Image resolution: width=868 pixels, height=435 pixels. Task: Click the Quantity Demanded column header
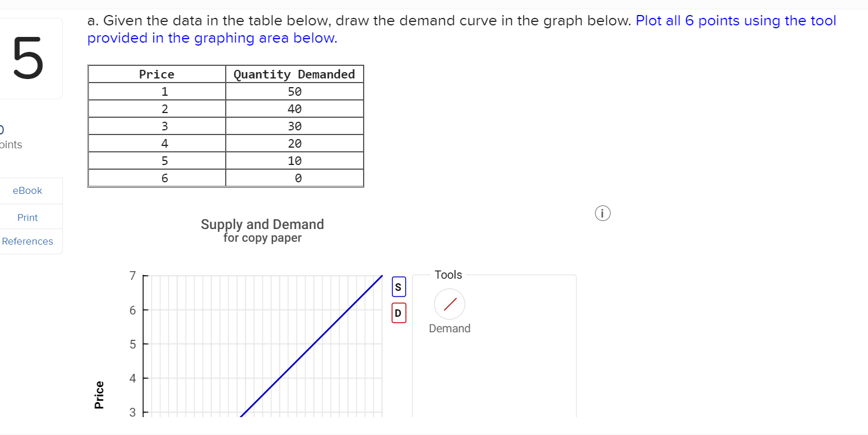point(294,74)
